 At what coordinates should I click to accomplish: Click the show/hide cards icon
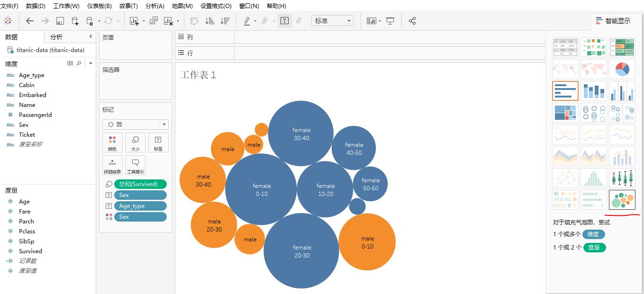[372, 21]
